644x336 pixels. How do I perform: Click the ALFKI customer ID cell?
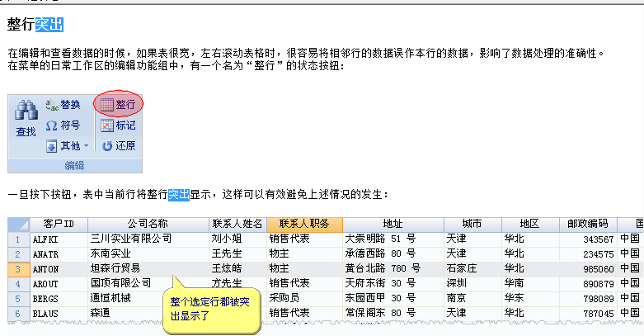(46, 239)
